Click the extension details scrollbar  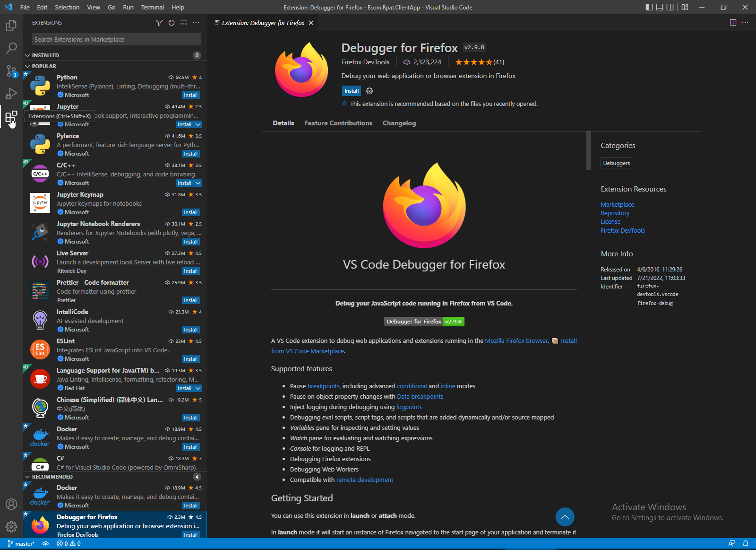click(588, 151)
